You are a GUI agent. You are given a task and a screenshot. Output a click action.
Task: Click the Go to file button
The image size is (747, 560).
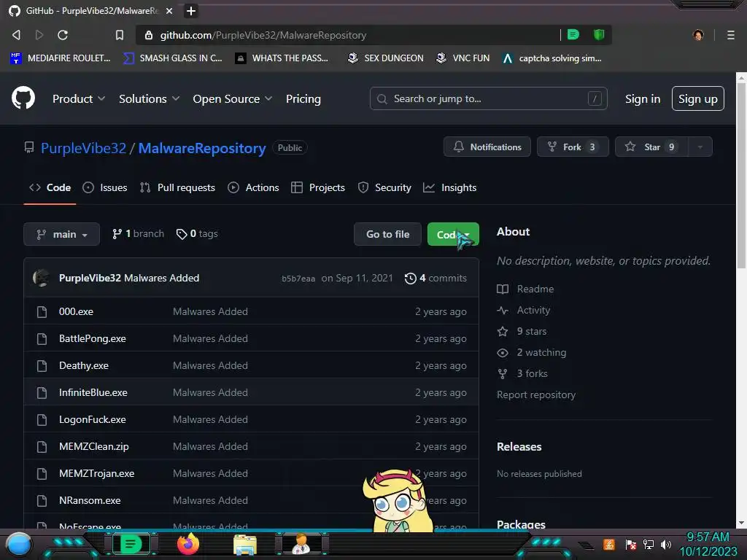pos(387,234)
